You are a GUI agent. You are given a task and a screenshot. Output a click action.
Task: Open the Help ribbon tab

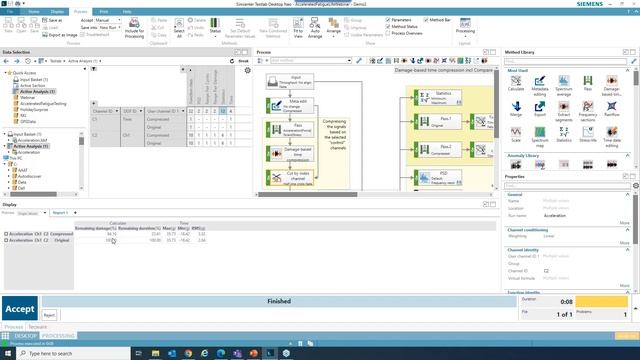coord(127,12)
